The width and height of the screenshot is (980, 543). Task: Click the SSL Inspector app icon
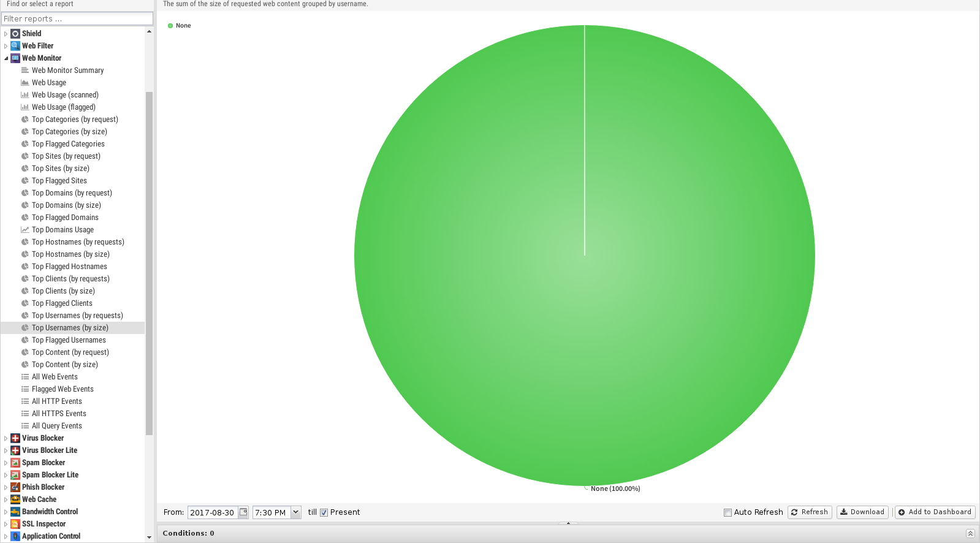click(x=15, y=524)
